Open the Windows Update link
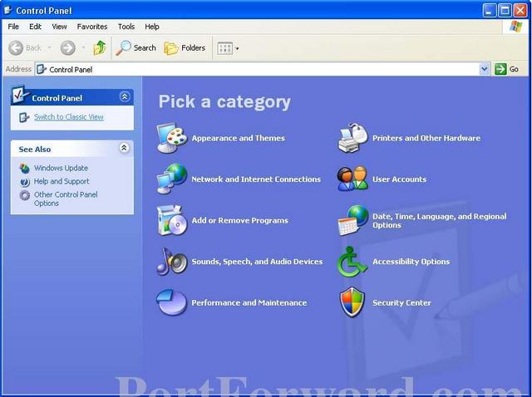The width and height of the screenshot is (532, 397). [61, 168]
